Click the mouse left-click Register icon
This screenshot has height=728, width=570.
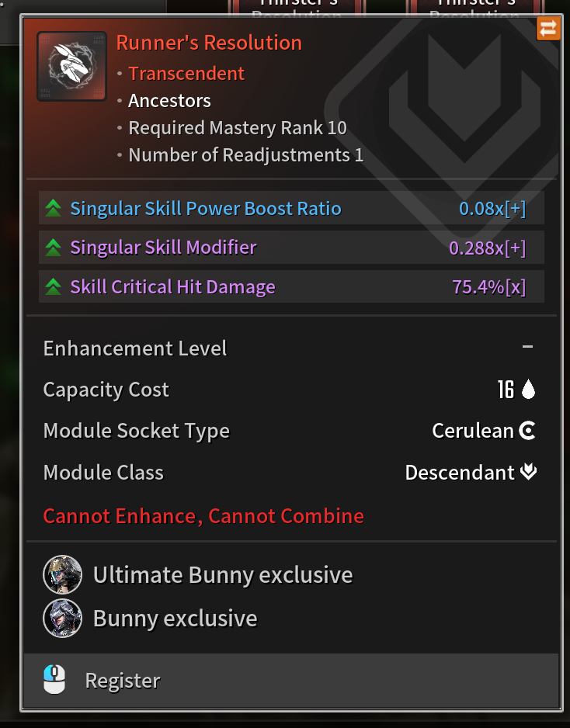(54, 680)
